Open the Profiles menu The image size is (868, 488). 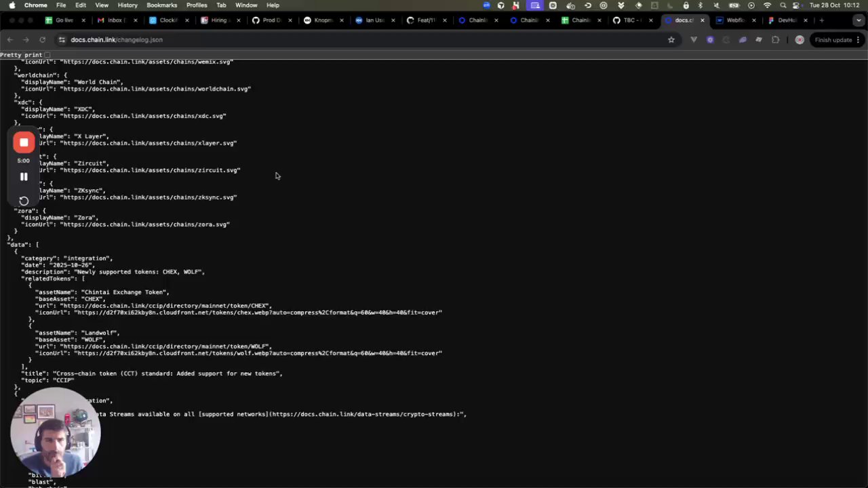[197, 5]
